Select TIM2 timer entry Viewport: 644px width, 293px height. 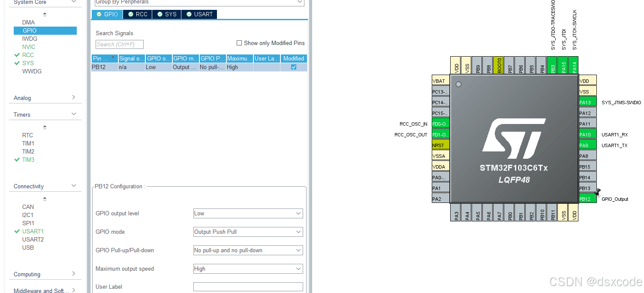click(x=28, y=151)
